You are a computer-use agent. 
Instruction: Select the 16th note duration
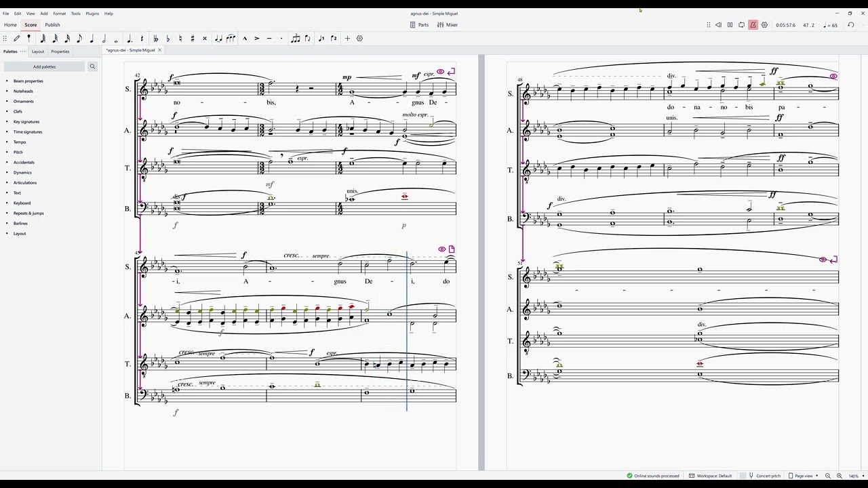(x=67, y=39)
